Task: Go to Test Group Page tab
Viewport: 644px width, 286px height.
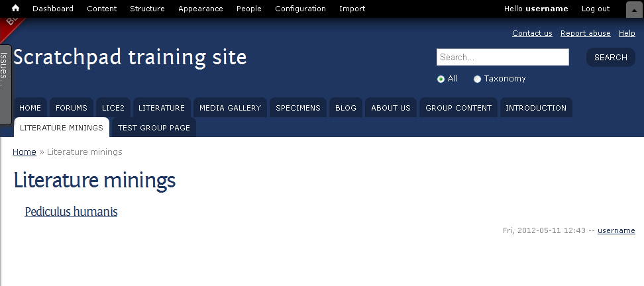Action: point(154,128)
